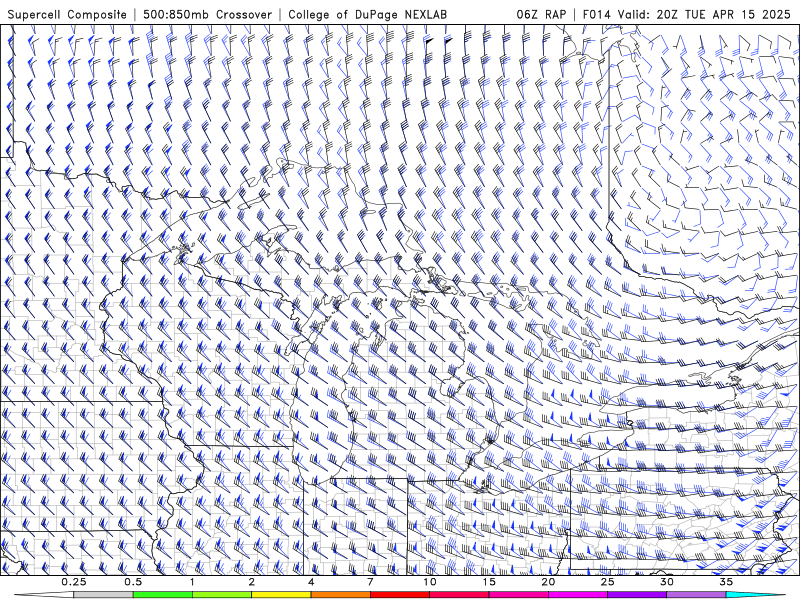This screenshot has width=800, height=600.
Task: Click the legend value label 2
Action: pyautogui.click(x=252, y=582)
